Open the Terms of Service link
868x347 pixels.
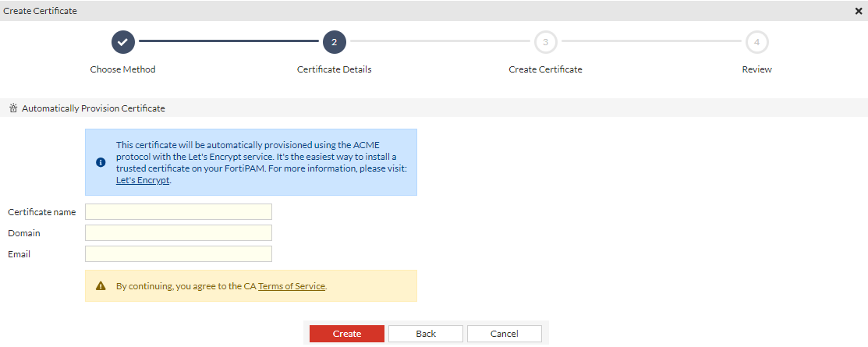pos(292,286)
